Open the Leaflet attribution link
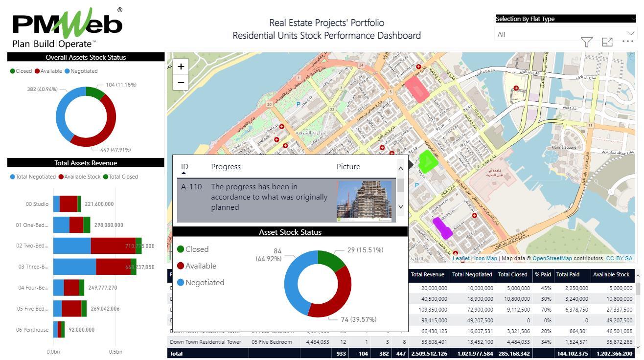The width and height of the screenshot is (644, 360). 460,258
